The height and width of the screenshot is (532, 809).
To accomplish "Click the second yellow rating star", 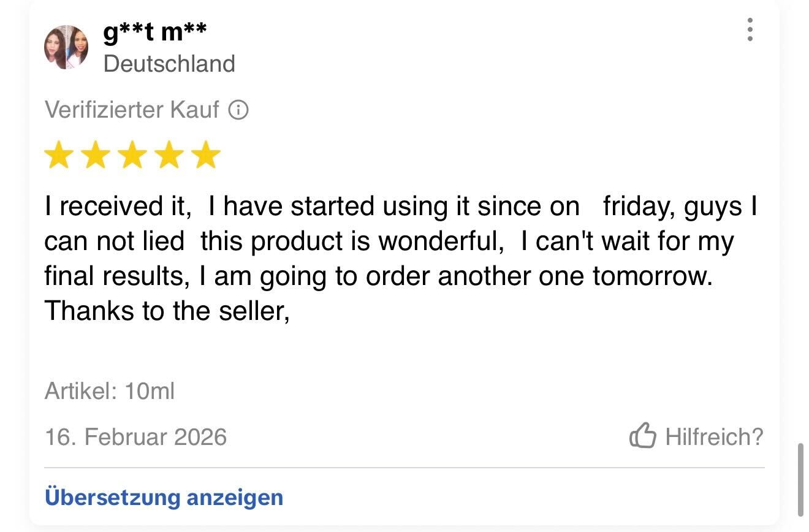I will (96, 155).
